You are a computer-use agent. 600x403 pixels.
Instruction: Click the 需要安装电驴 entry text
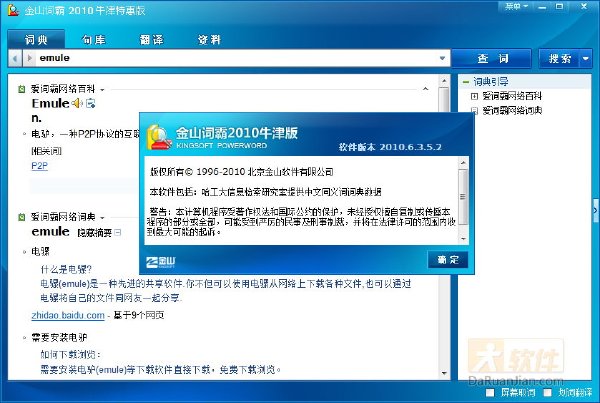(x=59, y=337)
